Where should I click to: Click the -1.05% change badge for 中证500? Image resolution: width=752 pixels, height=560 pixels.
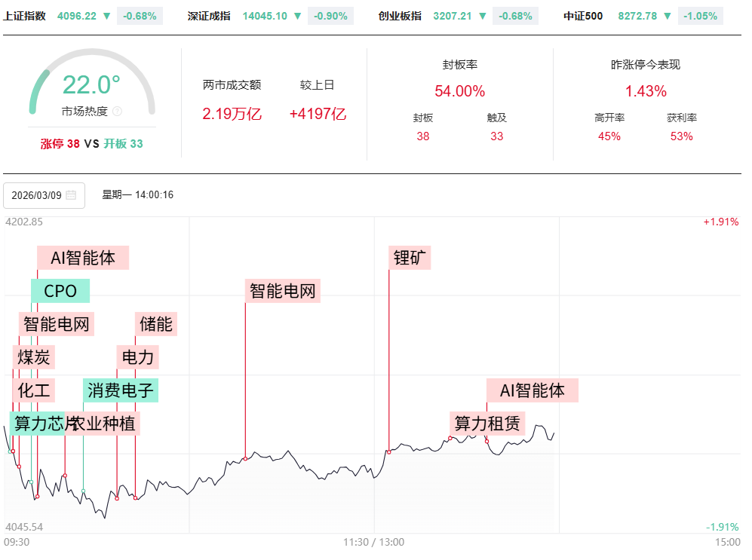click(699, 16)
